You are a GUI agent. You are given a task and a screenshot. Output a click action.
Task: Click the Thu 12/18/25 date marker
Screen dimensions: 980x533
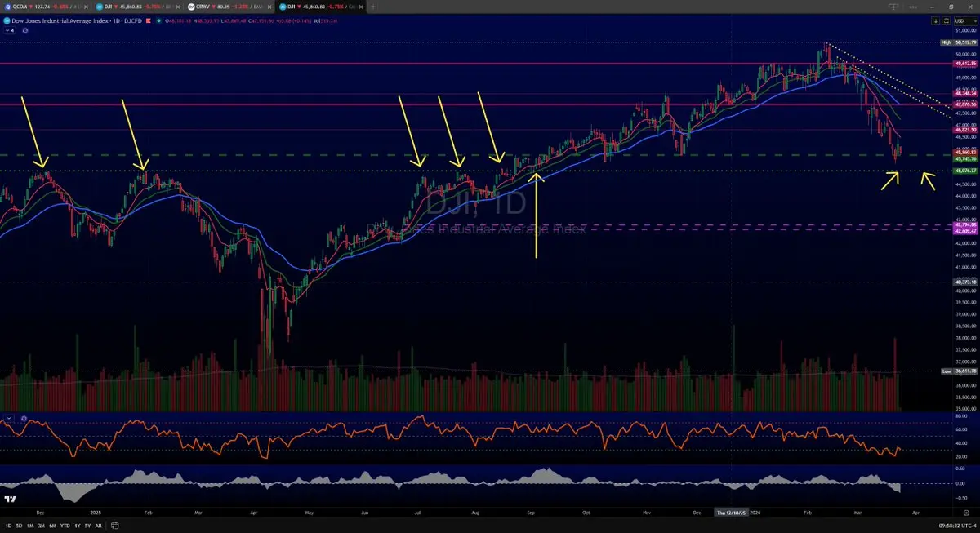733,513
